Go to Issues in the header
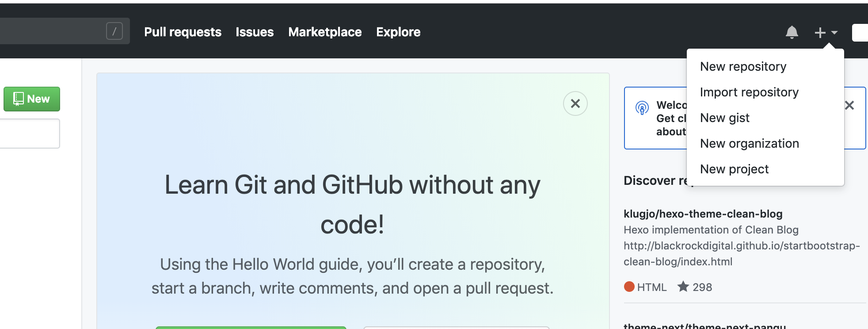 (255, 32)
